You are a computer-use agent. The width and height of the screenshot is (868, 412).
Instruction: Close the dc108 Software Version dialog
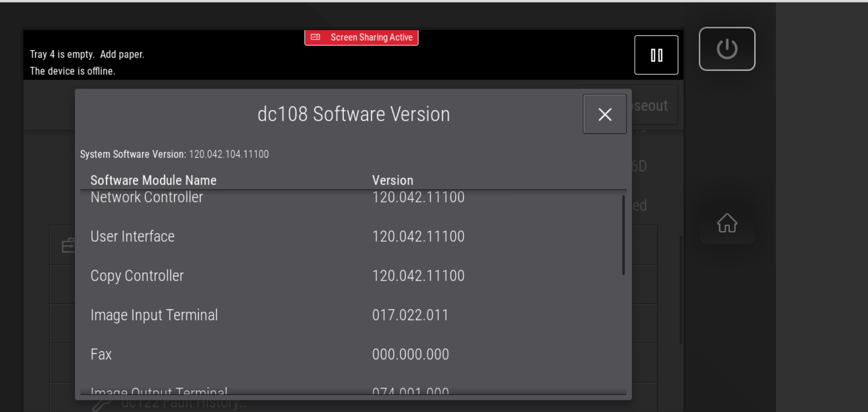[605, 114]
